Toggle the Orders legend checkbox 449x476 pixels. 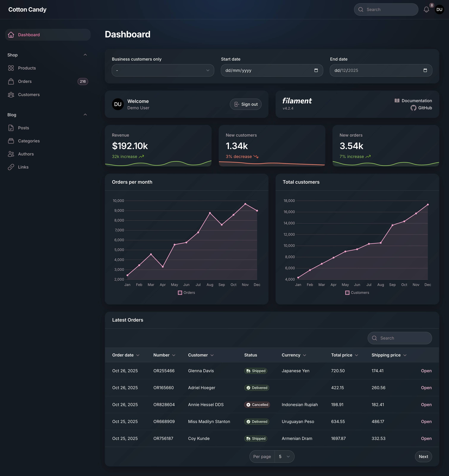pos(180,292)
